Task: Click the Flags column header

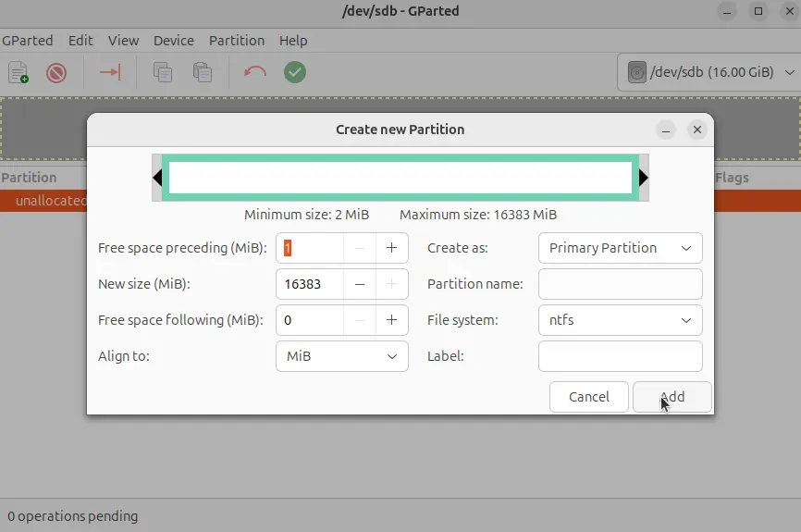Action: (x=732, y=178)
